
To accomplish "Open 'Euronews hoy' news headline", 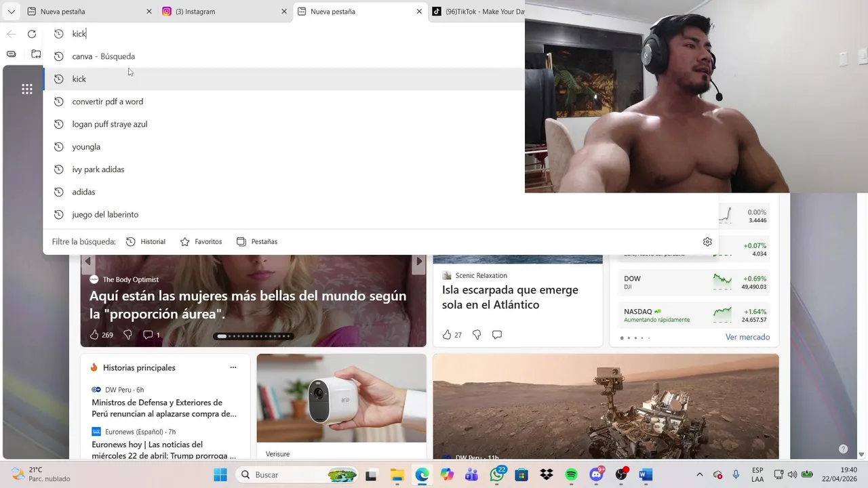I will [164, 450].
